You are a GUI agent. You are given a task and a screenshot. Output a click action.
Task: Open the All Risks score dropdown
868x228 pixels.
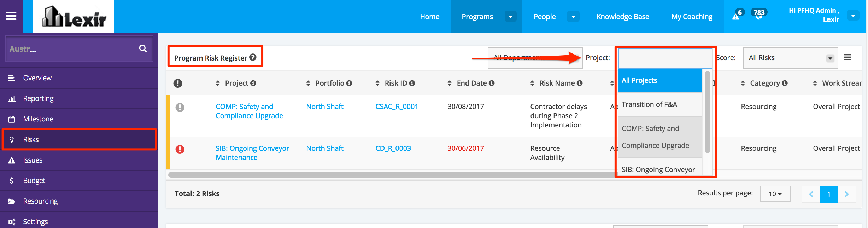(790, 58)
